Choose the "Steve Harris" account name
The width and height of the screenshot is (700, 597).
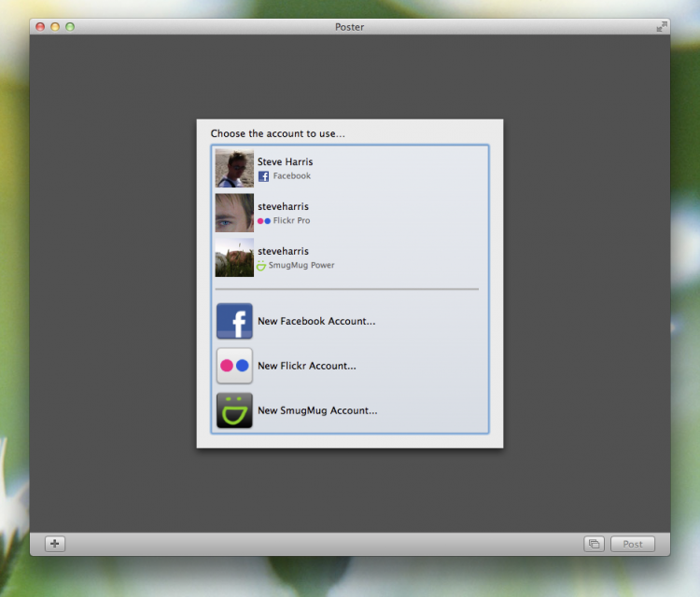pos(285,162)
